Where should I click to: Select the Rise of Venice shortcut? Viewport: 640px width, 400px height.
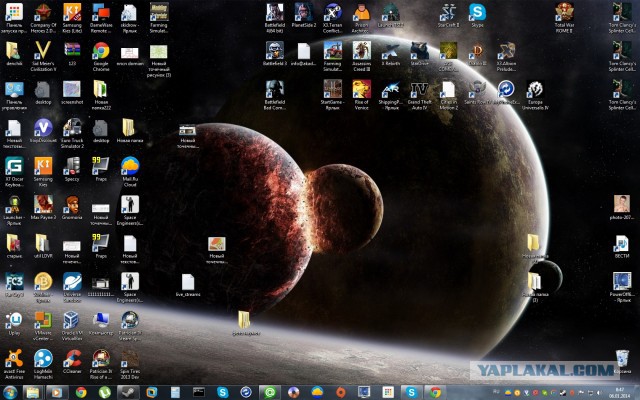362,95
